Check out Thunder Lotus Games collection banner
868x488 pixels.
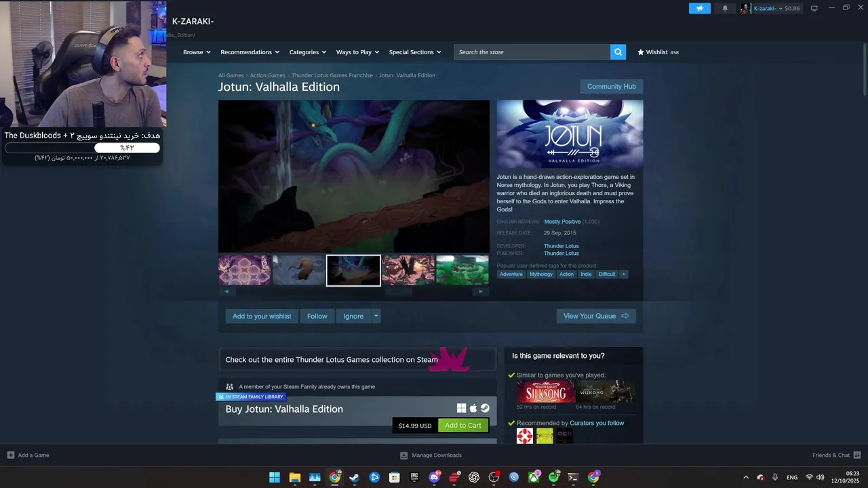click(357, 359)
